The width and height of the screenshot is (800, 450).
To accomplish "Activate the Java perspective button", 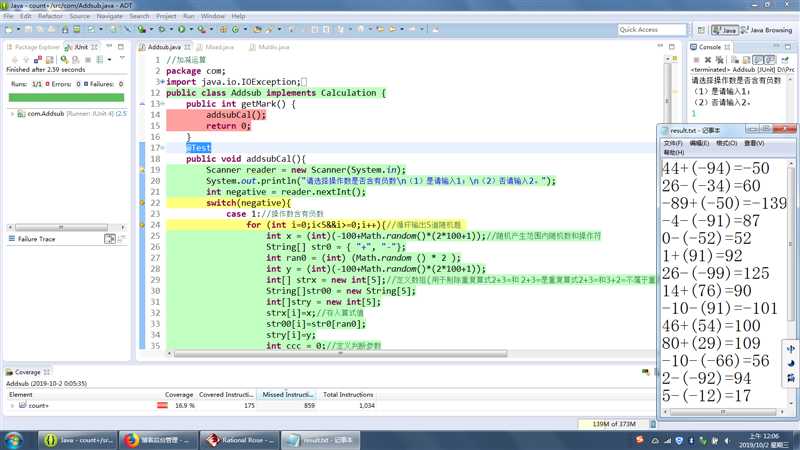I will pyautogui.click(x=725, y=30).
